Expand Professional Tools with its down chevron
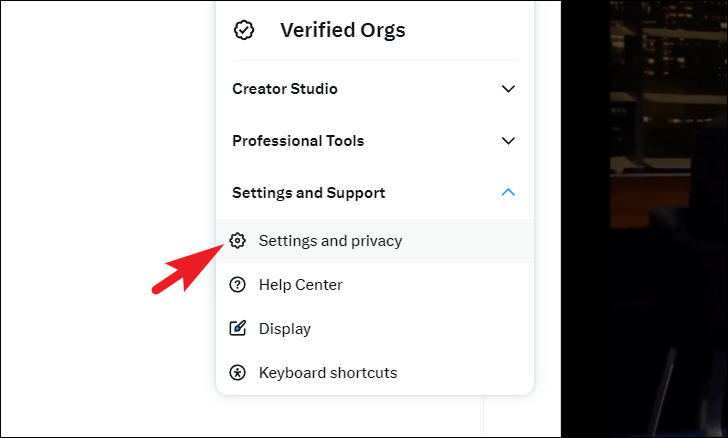728x438 pixels. [508, 141]
